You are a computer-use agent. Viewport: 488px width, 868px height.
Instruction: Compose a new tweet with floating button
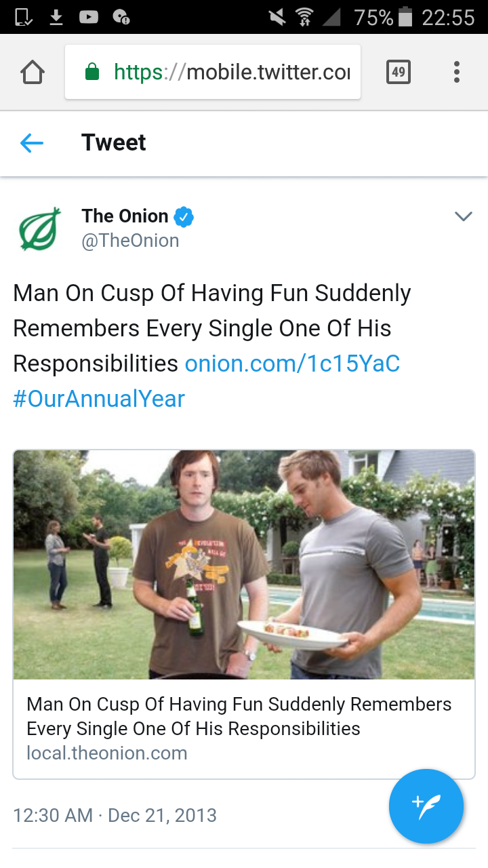(x=426, y=806)
